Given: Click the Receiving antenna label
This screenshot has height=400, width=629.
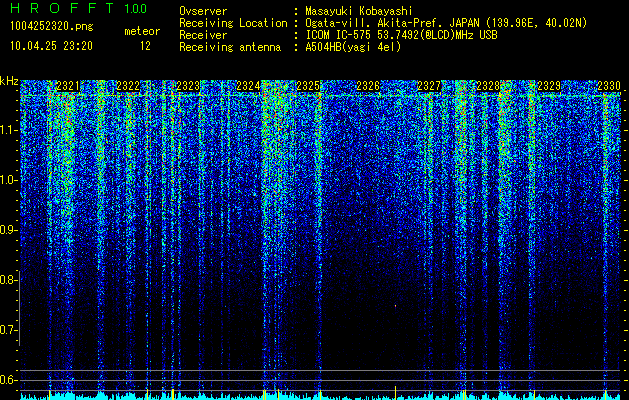Looking at the screenshot, I should (x=230, y=47).
